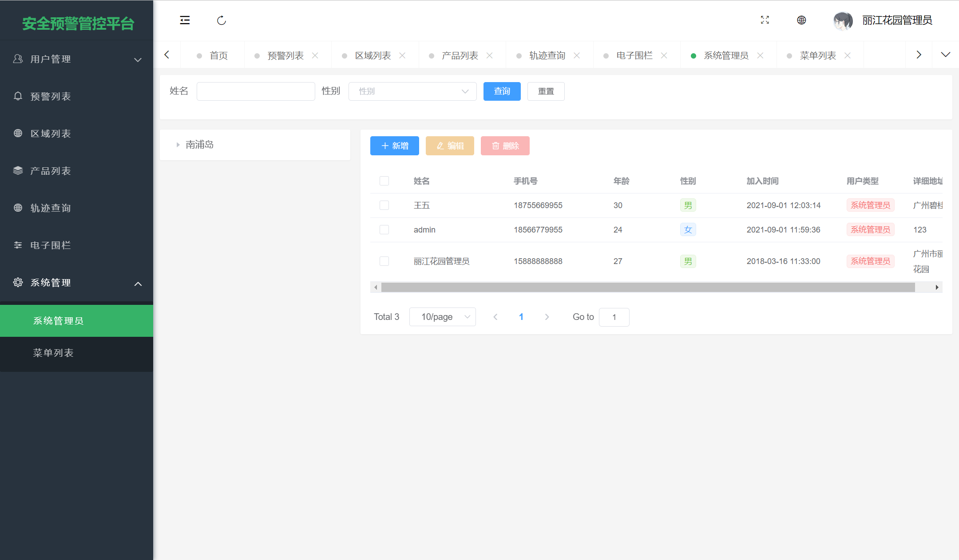This screenshot has width=959, height=560.
Task: Check the select-all checkbox in the table header
Action: (x=384, y=181)
